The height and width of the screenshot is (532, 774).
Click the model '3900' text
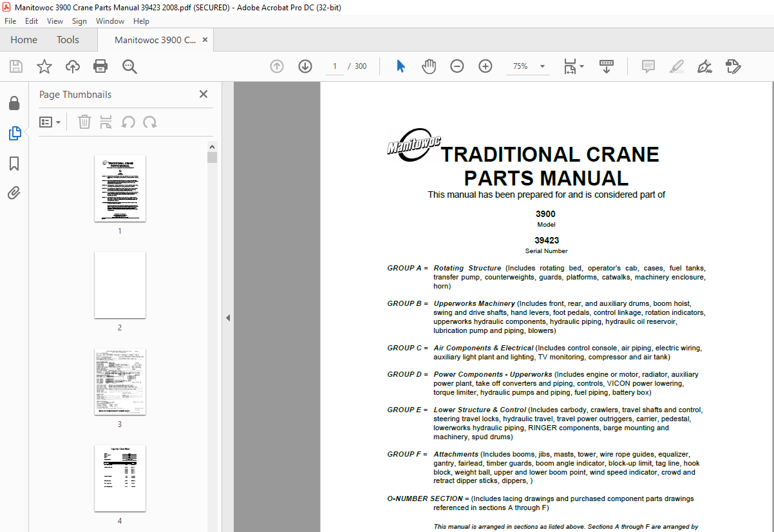point(545,214)
